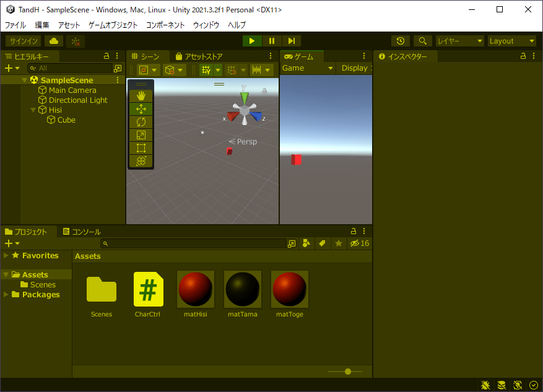The width and height of the screenshot is (543, 392).
Task: Open the version history icon
Action: pos(401,41)
